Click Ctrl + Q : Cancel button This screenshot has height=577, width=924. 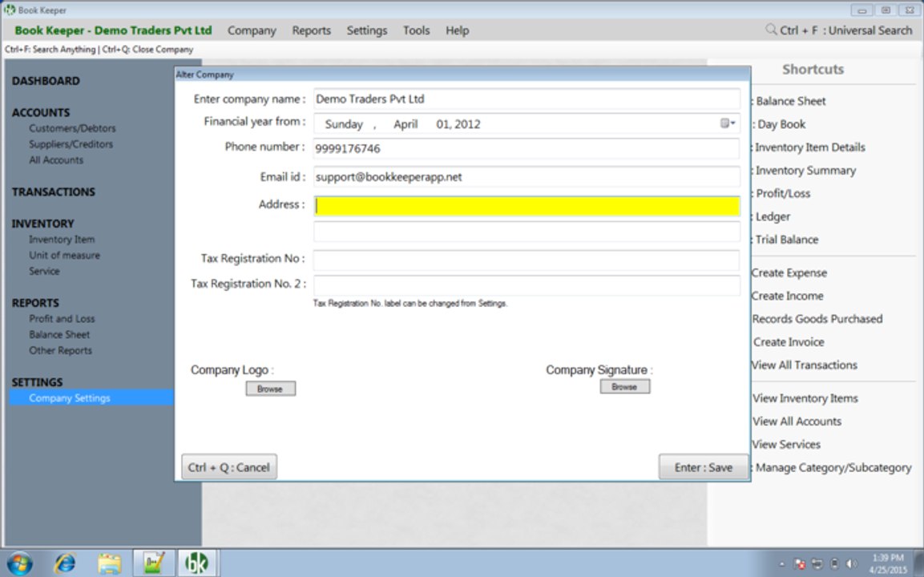click(229, 467)
